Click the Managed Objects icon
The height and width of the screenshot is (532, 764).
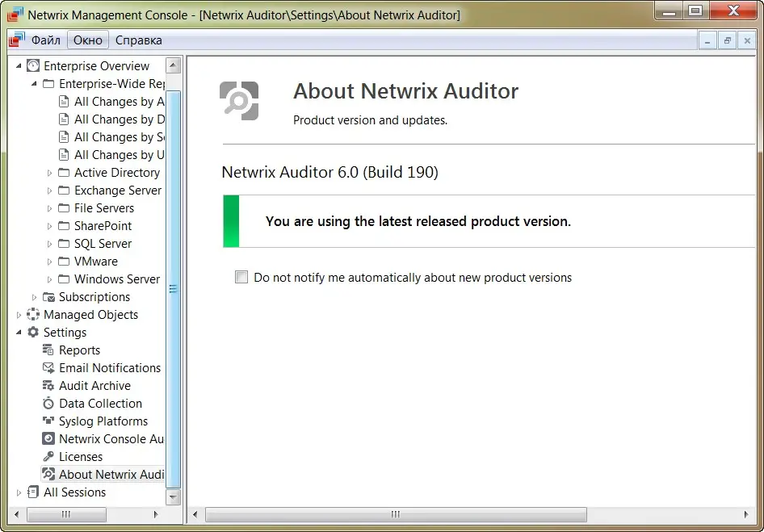pos(33,315)
